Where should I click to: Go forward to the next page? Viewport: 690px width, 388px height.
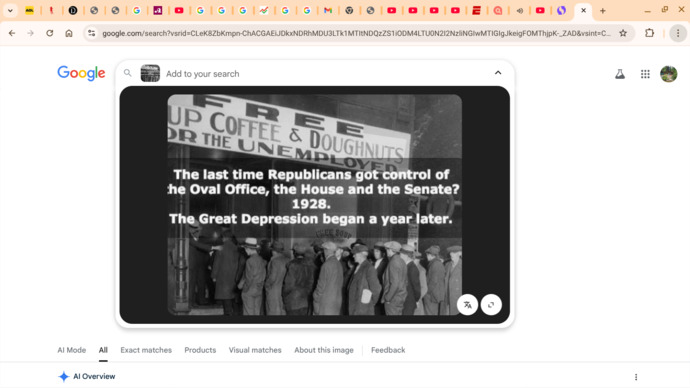pyautogui.click(x=30, y=33)
